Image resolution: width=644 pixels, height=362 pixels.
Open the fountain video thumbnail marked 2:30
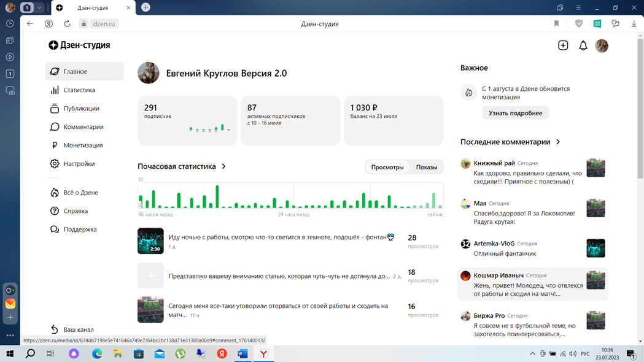[150, 241]
